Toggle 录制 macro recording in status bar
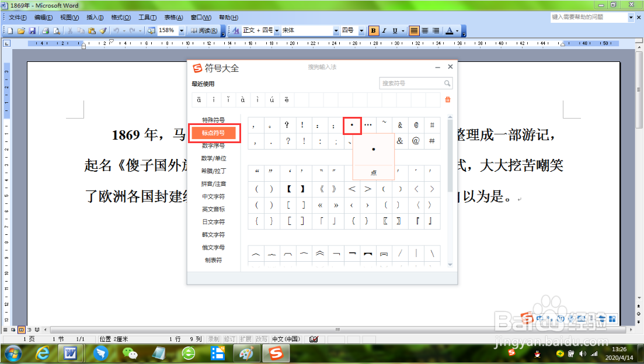The image size is (644, 364). pos(214,339)
